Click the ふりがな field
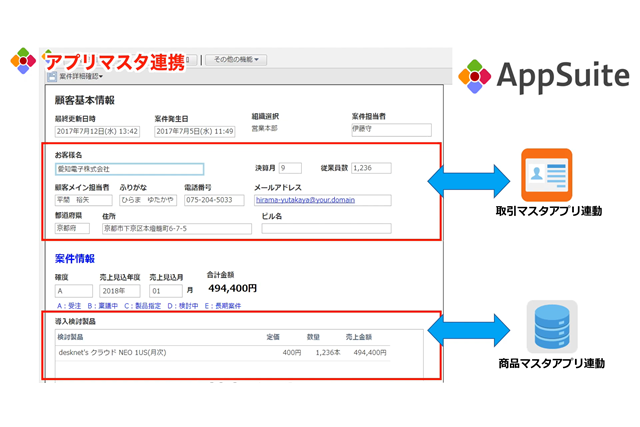This screenshot has height=427, width=640. point(148,200)
